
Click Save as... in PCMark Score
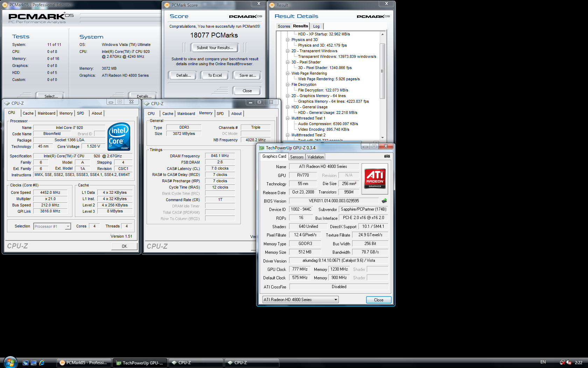(x=247, y=75)
